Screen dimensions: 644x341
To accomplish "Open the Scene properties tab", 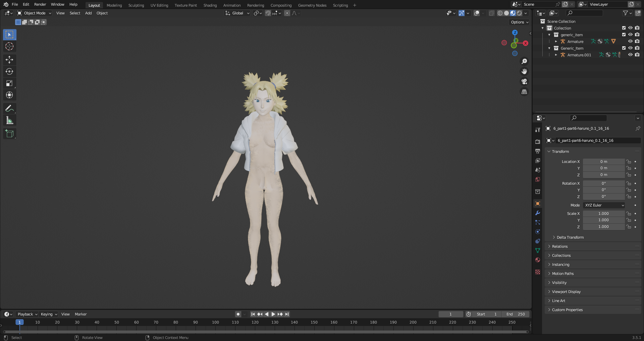I will point(538,170).
